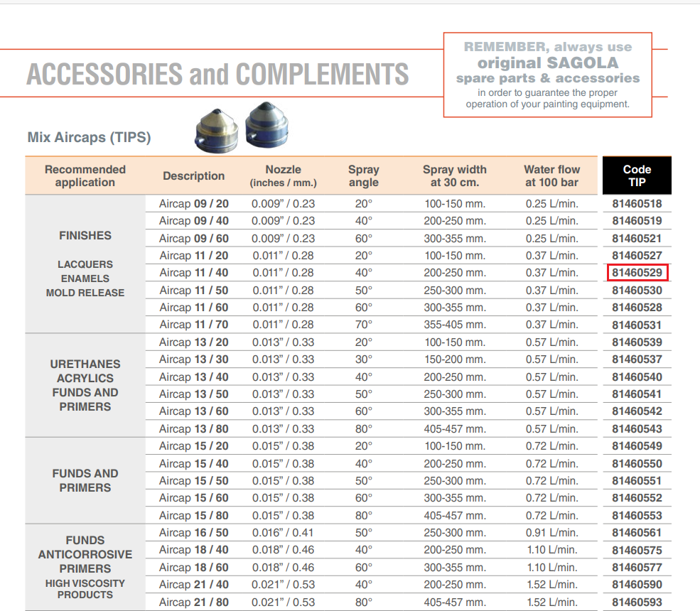The width and height of the screenshot is (700, 611).
Task: Select the 'URETHANES' application label
Action: [x=85, y=364]
